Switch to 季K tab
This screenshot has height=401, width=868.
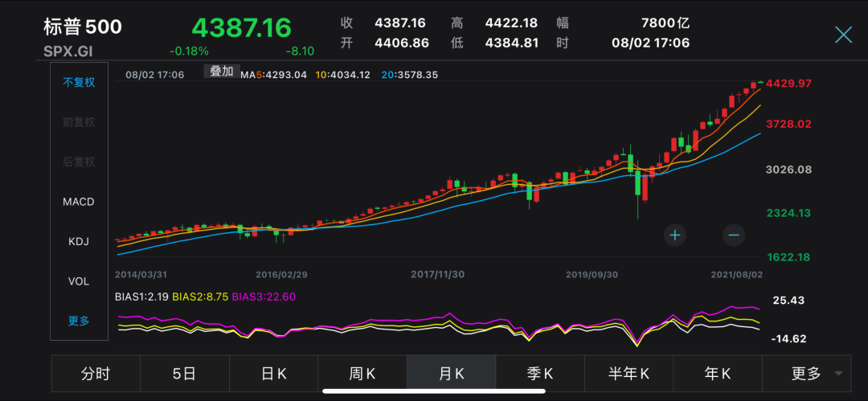pyautogui.click(x=540, y=374)
